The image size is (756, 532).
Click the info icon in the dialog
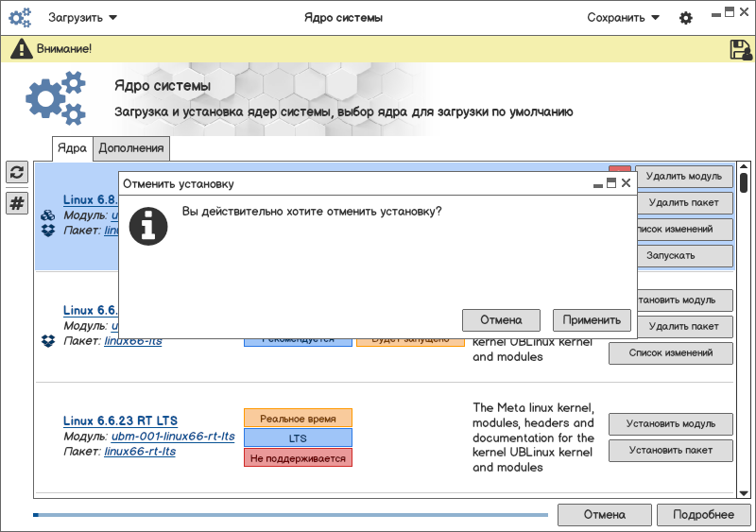pos(148,226)
